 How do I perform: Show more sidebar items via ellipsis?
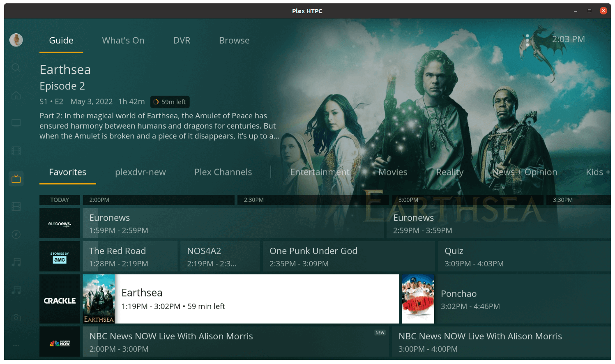click(16, 346)
